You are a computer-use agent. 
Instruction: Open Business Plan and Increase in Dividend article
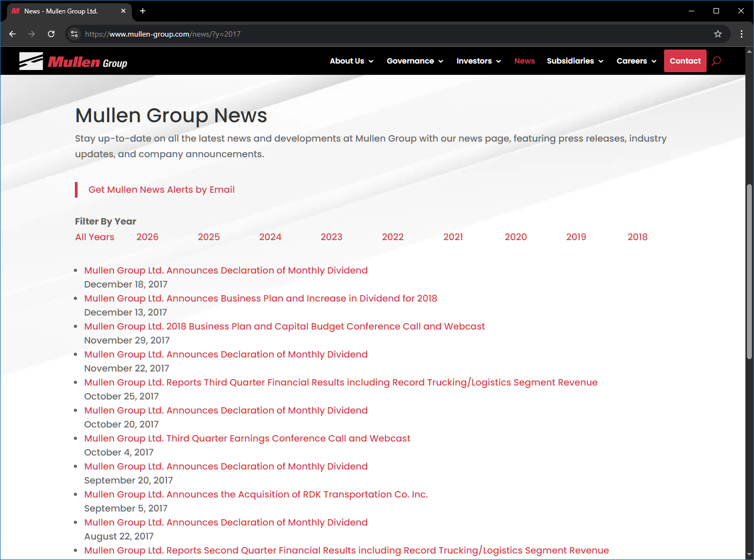[261, 298]
